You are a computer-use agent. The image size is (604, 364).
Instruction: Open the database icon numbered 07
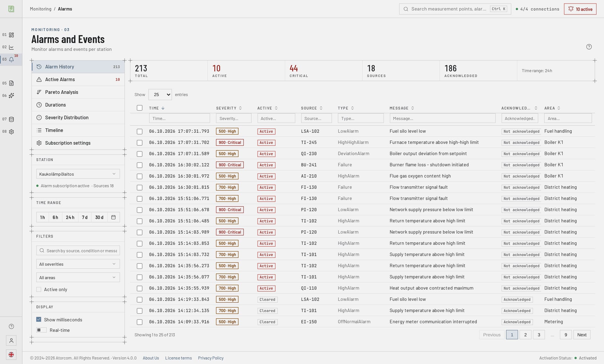coord(11,120)
